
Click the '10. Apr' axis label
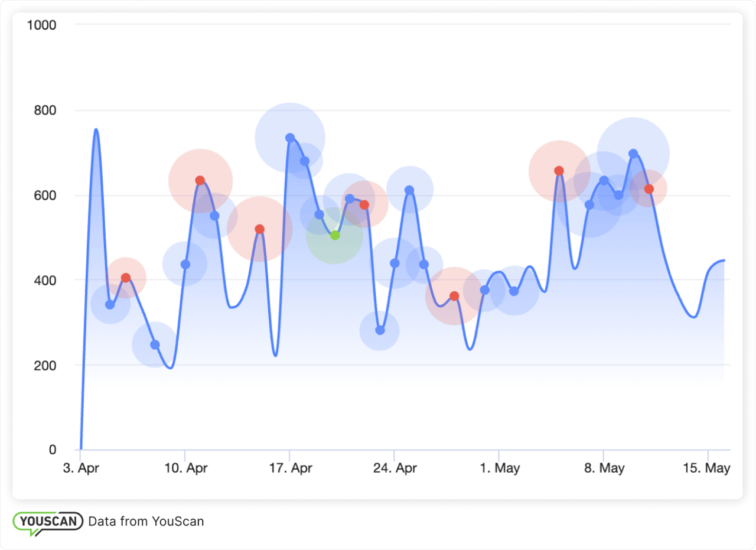[x=185, y=468]
